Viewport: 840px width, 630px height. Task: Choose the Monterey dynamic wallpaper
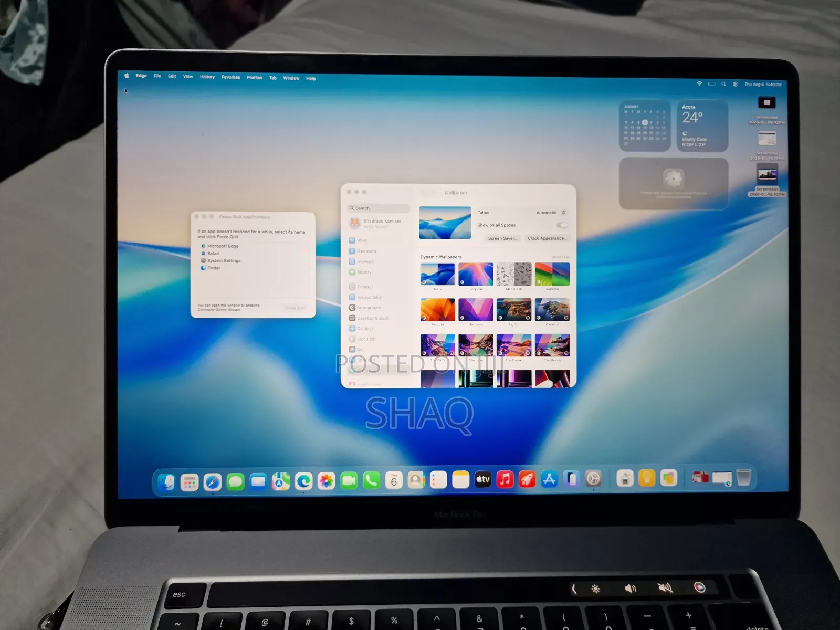pyautogui.click(x=476, y=310)
